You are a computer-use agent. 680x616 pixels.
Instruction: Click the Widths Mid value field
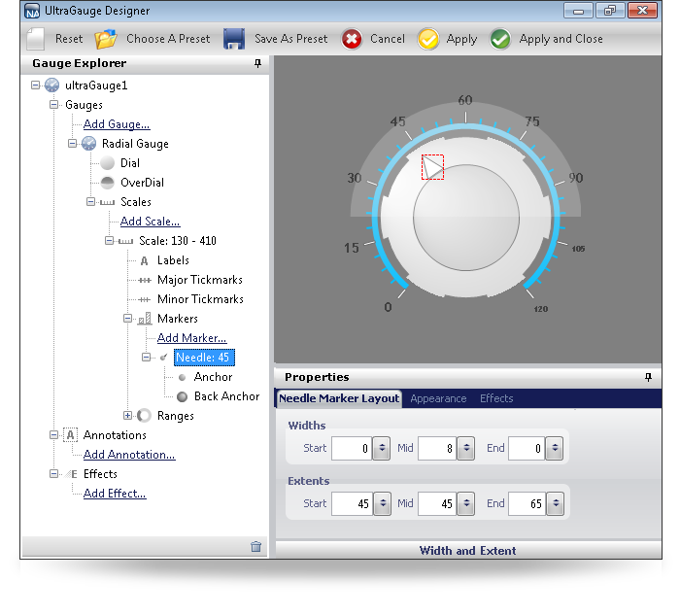pos(437,449)
